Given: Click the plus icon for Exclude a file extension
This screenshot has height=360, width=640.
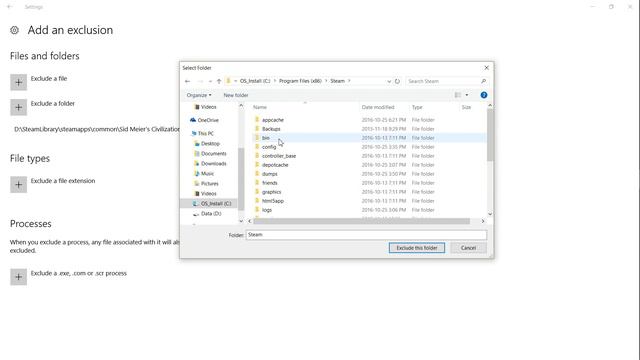Looking at the screenshot, I should 18,184.
